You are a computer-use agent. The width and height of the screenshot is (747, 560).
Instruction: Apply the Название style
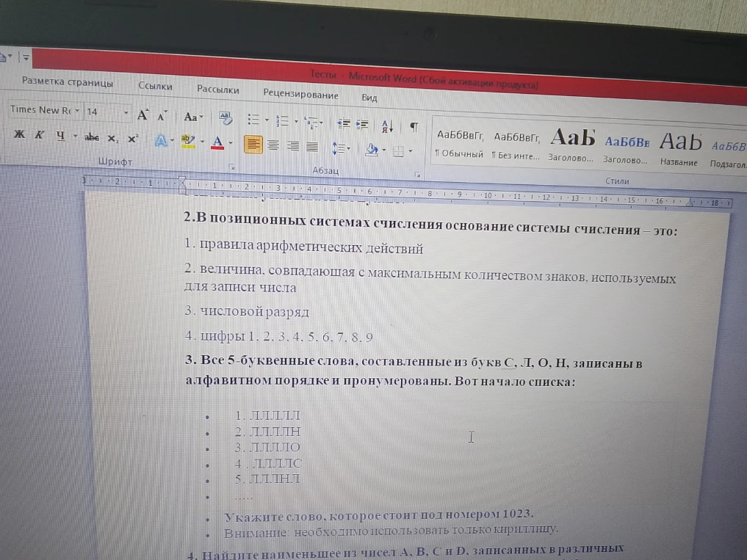pyautogui.click(x=680, y=150)
